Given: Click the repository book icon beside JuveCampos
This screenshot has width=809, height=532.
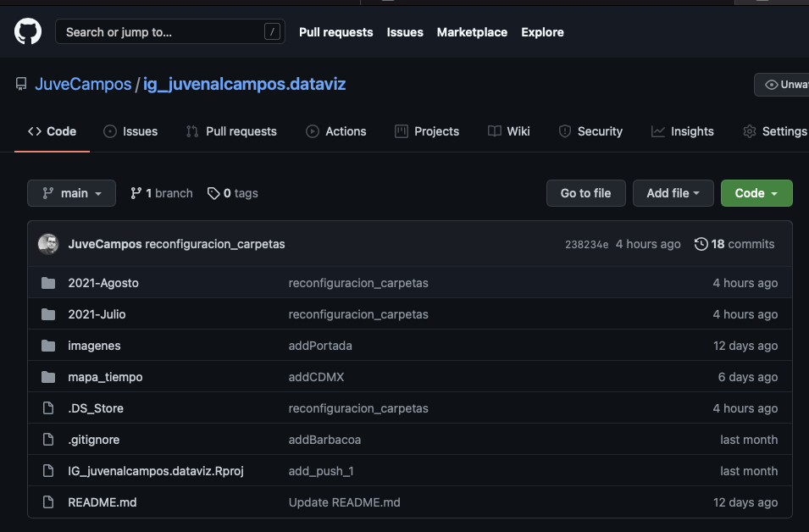Looking at the screenshot, I should click(21, 84).
